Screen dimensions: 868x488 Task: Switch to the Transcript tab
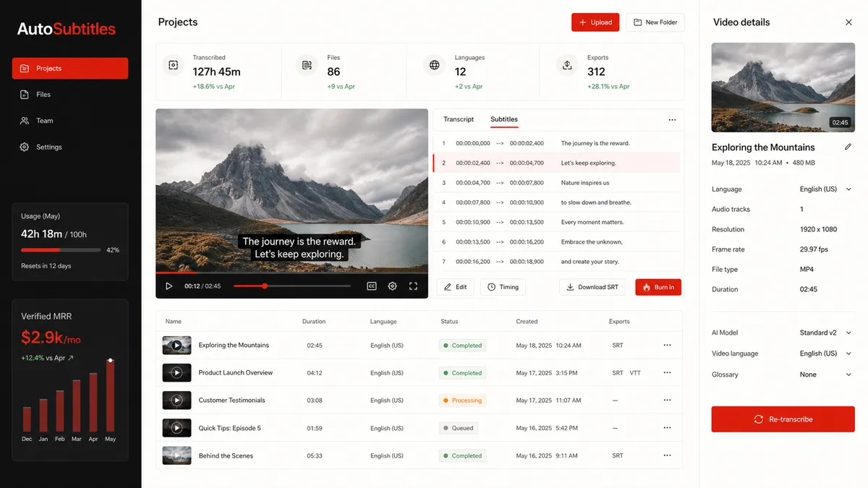[x=459, y=119]
